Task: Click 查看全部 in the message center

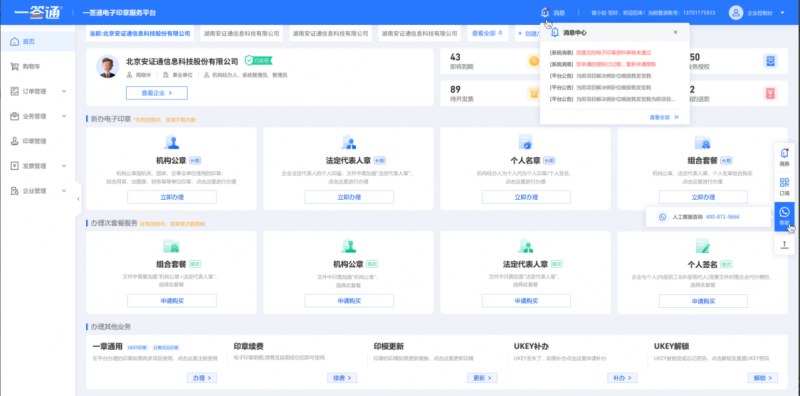Action: pyautogui.click(x=664, y=117)
